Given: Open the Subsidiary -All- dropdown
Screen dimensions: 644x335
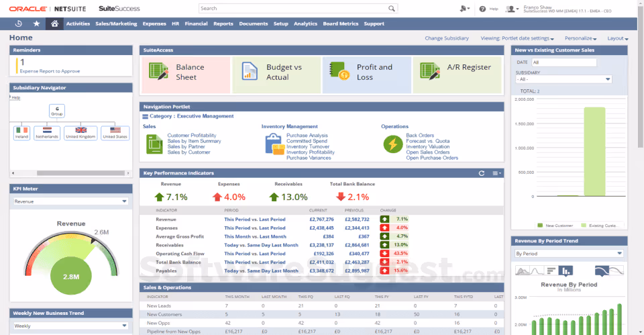Looking at the screenshot, I should [x=564, y=79].
